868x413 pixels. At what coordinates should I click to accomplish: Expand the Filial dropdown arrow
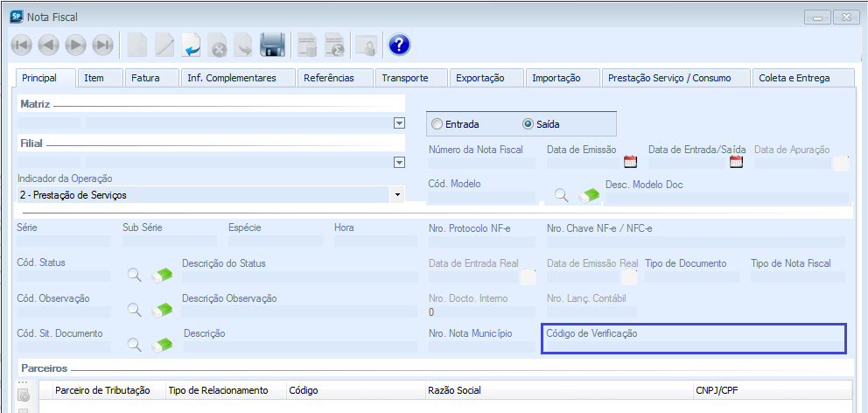[x=399, y=162]
